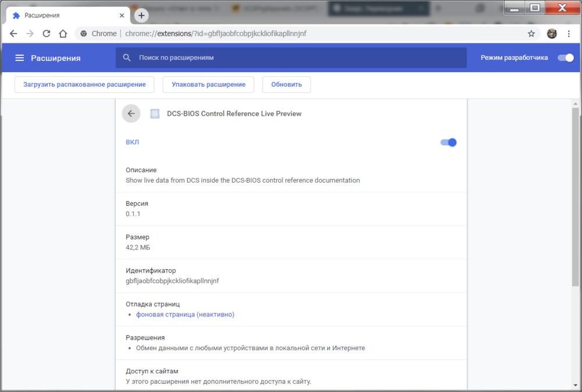Click the Расширения page heading
Image resolution: width=582 pixels, height=392 pixels.
coord(56,58)
